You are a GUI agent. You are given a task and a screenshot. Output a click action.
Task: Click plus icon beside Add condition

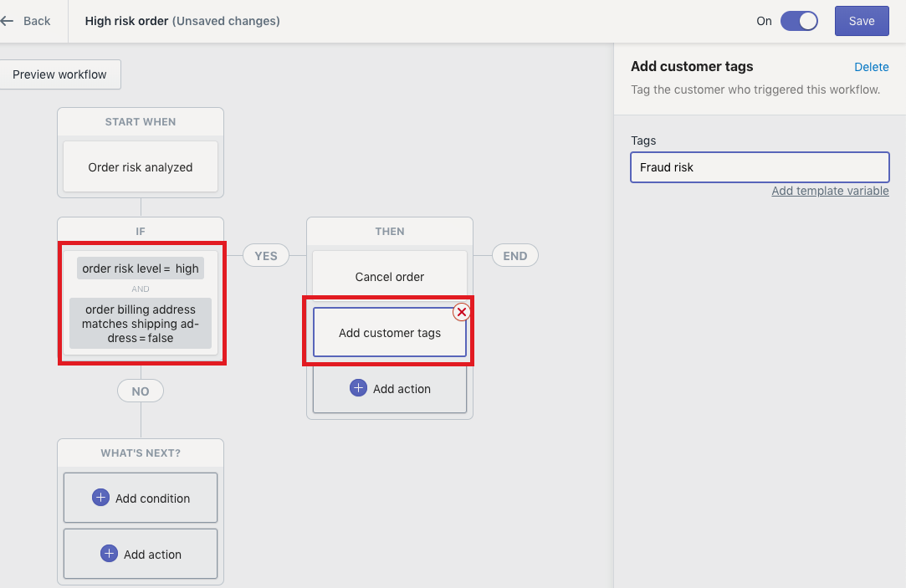[100, 498]
